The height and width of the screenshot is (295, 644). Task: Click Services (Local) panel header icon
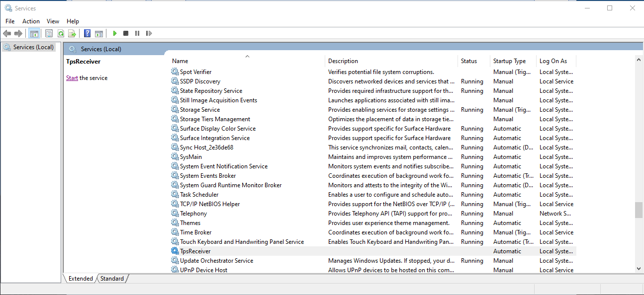coord(73,49)
